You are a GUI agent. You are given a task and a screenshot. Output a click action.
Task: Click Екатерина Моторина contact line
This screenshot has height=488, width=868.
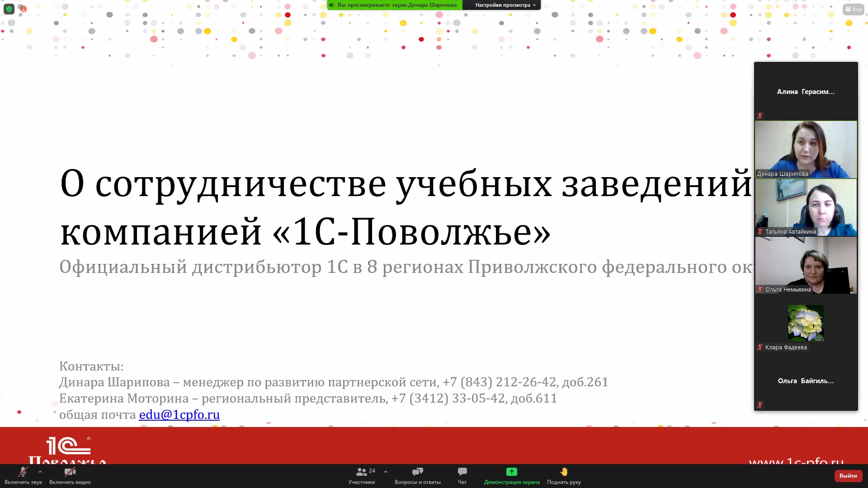(308, 398)
